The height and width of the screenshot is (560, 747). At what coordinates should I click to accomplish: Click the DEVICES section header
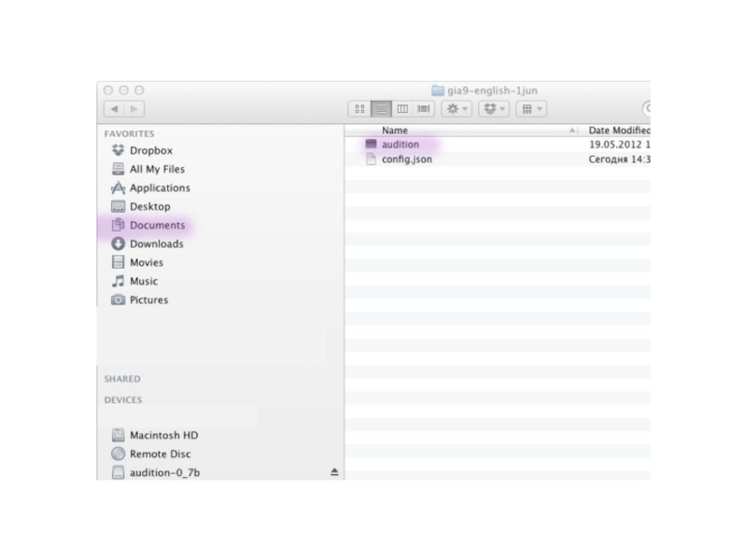point(123,400)
